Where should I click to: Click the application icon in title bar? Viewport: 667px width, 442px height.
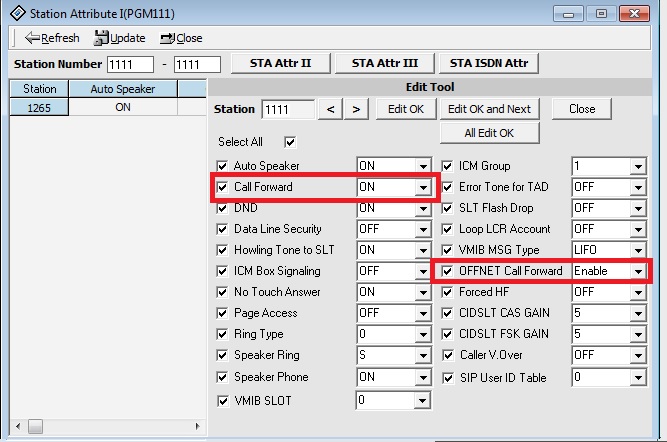coord(13,13)
